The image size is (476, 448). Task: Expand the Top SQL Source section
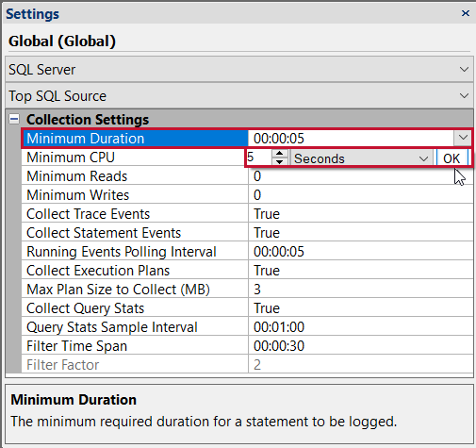464,95
